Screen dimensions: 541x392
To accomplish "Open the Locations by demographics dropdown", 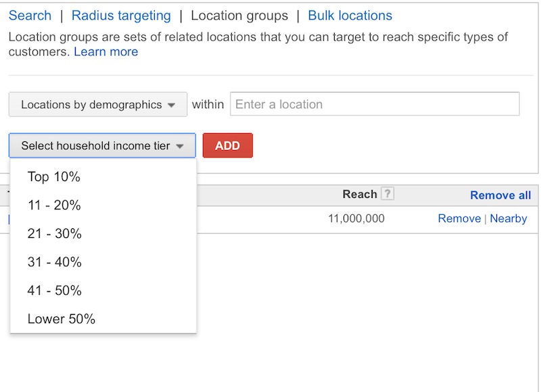I will pos(98,105).
